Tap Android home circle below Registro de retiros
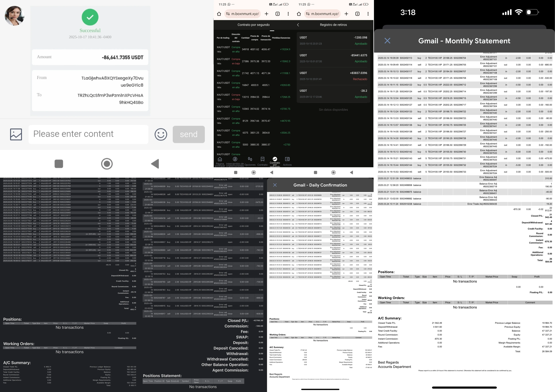 click(x=333, y=172)
